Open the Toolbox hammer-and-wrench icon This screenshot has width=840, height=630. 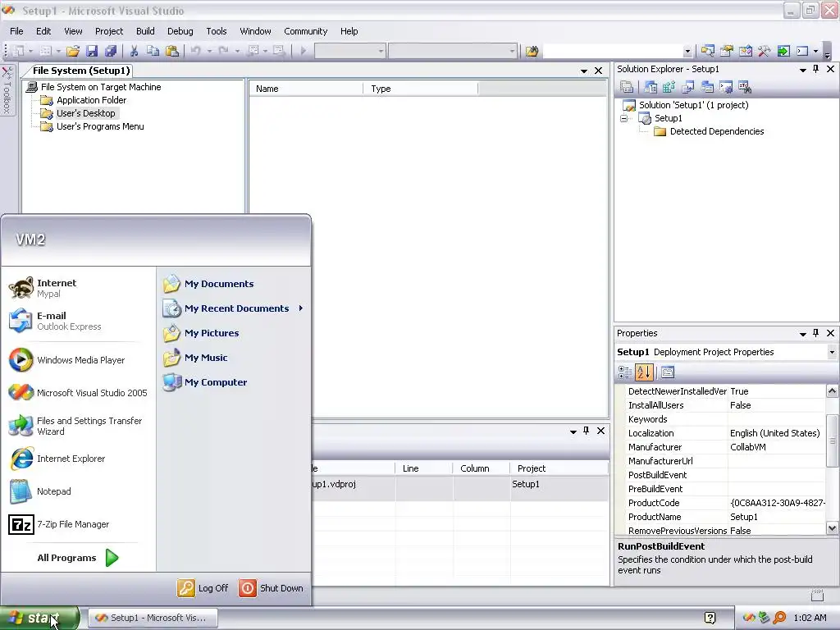(764, 51)
